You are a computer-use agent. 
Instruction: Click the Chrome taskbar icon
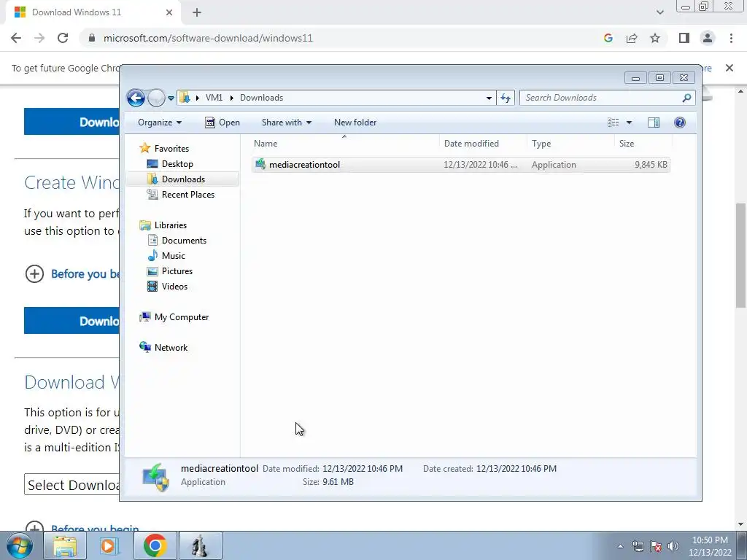pos(155,545)
